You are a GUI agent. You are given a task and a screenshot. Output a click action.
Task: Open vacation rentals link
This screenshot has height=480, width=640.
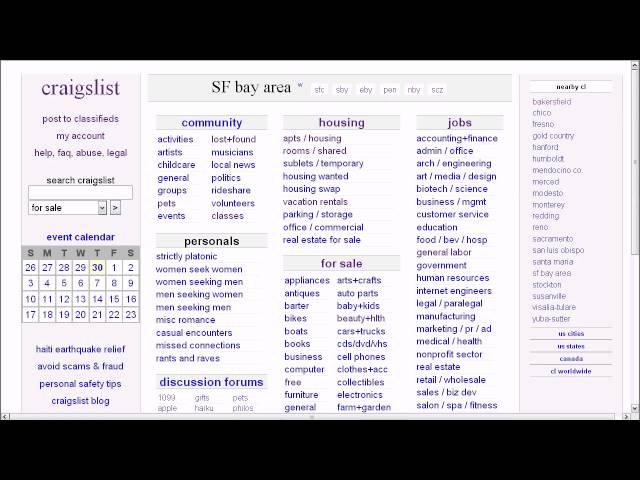click(316, 202)
